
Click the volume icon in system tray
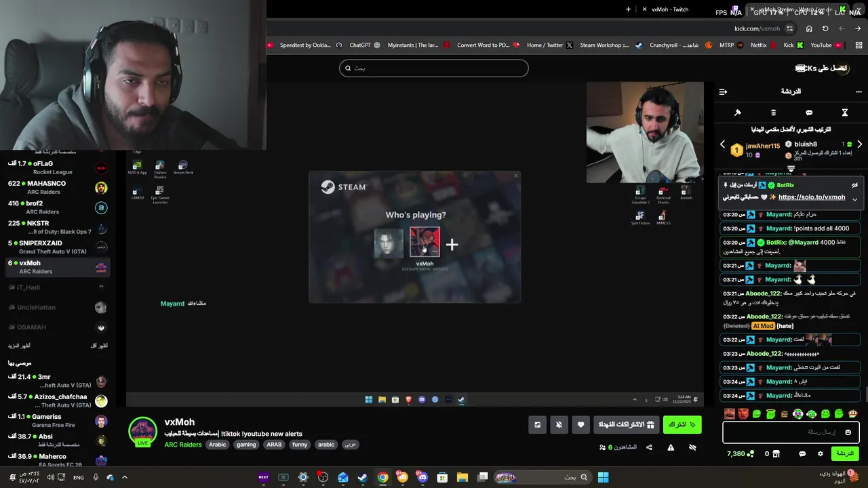click(x=50, y=477)
